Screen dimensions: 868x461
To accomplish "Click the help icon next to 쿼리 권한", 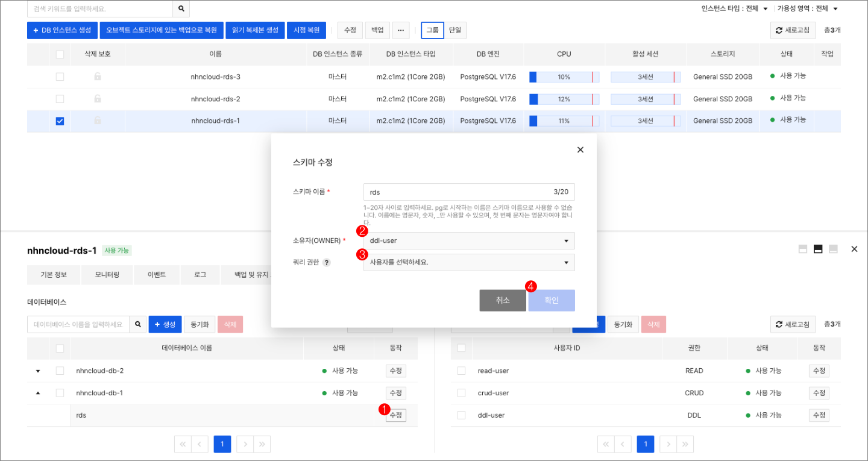I will pyautogui.click(x=327, y=262).
